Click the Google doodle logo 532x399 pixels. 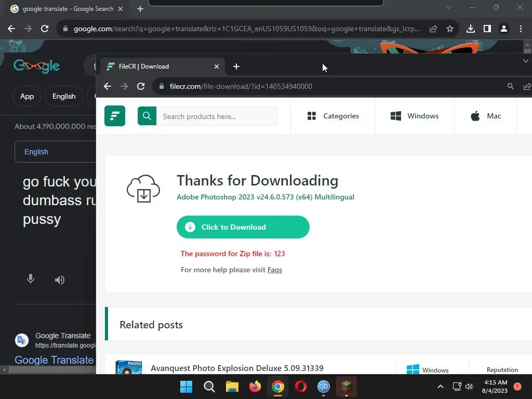(x=36, y=65)
